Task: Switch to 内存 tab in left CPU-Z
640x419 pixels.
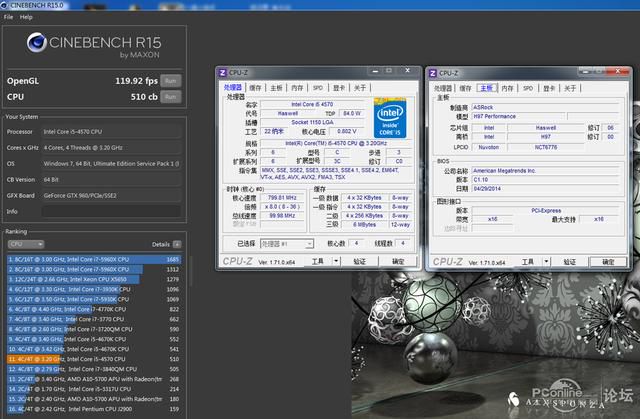Action: coord(297,88)
